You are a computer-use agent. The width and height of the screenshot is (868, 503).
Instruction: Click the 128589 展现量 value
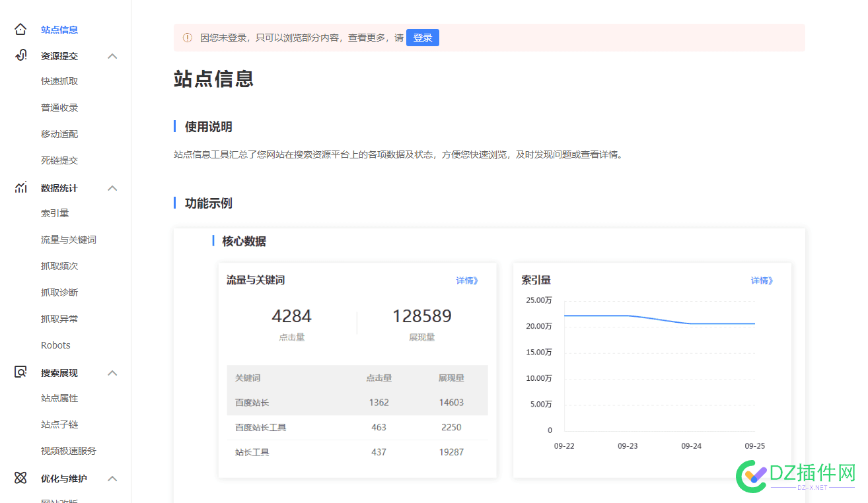[x=422, y=316]
